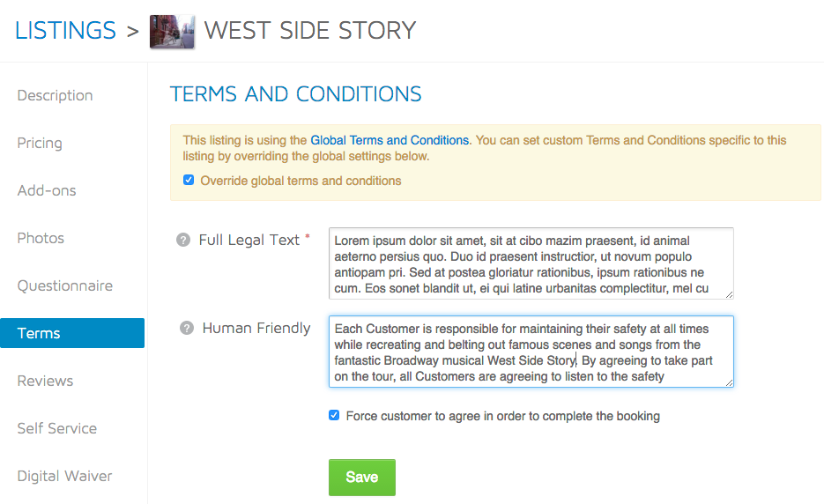Grab the Full Legal Text resize handle
Screen dimensions: 824x504
pyautogui.click(x=729, y=295)
